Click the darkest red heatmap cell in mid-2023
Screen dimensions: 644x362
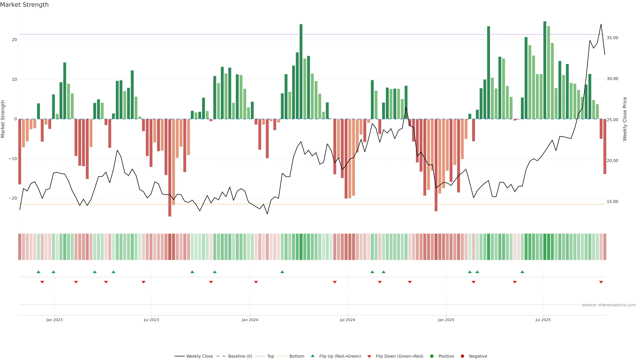170,247
